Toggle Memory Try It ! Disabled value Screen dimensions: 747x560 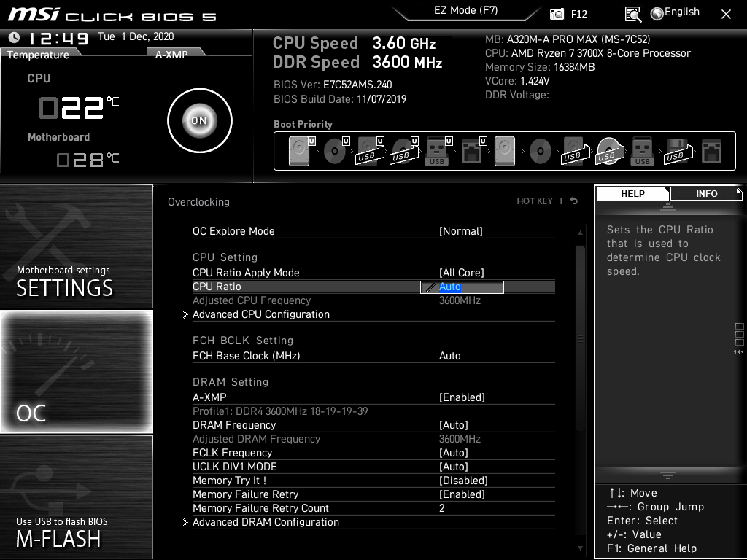(463, 481)
